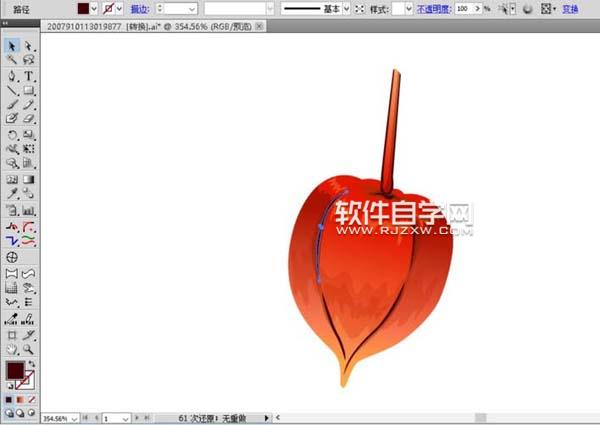Open the 不透明度 opacity link

[434, 9]
